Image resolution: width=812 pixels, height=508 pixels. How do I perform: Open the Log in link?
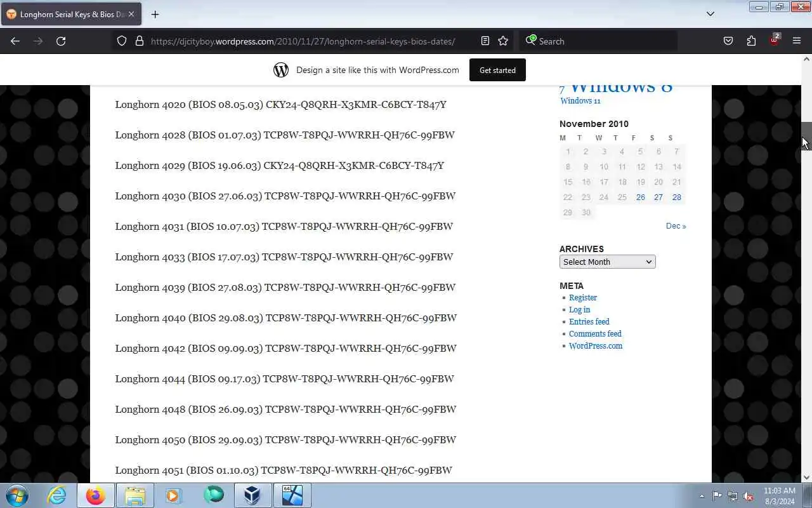coord(579,309)
